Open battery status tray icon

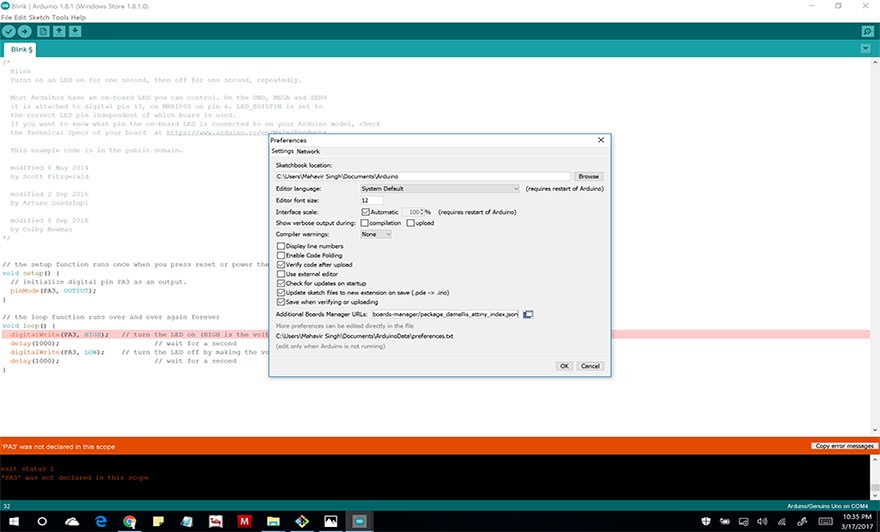pyautogui.click(x=725, y=521)
